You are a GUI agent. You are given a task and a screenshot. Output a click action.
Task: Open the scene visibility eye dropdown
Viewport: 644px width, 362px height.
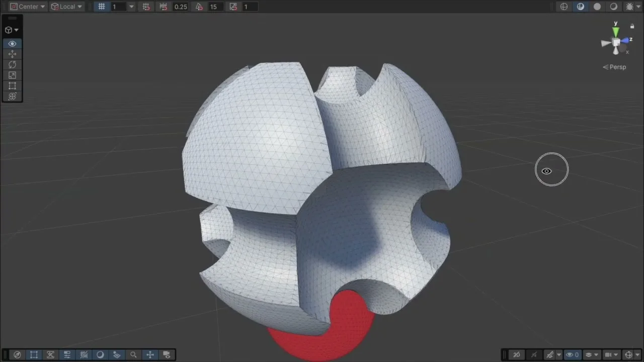point(572,355)
